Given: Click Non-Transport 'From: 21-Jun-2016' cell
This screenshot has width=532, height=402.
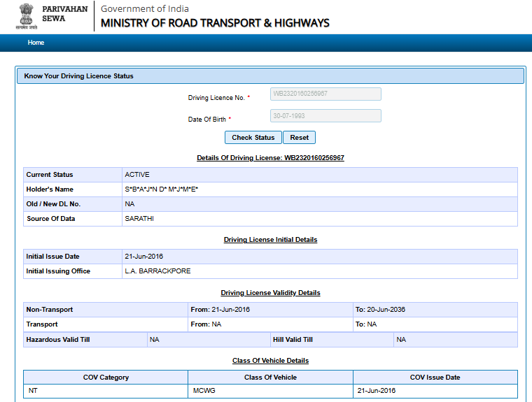Looking at the screenshot, I should (x=270, y=310).
